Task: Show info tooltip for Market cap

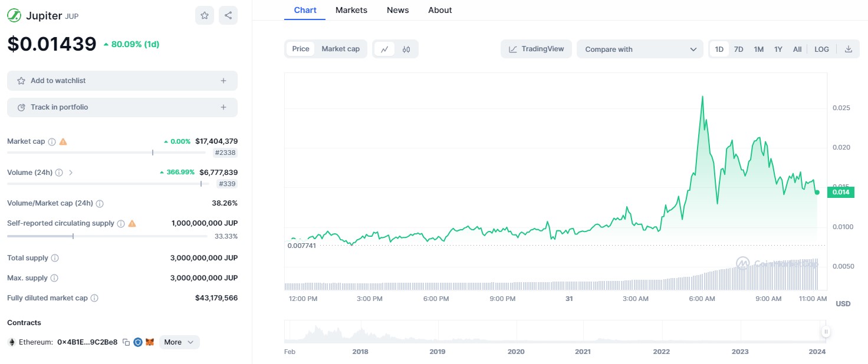Action: click(x=52, y=142)
